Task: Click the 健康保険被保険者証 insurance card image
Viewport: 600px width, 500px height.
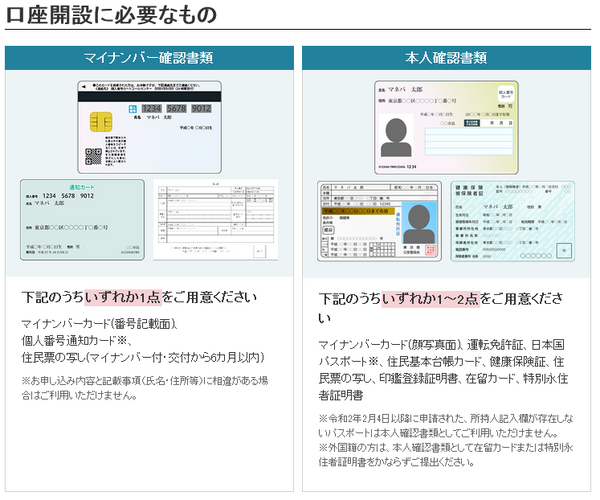Action: [513, 221]
